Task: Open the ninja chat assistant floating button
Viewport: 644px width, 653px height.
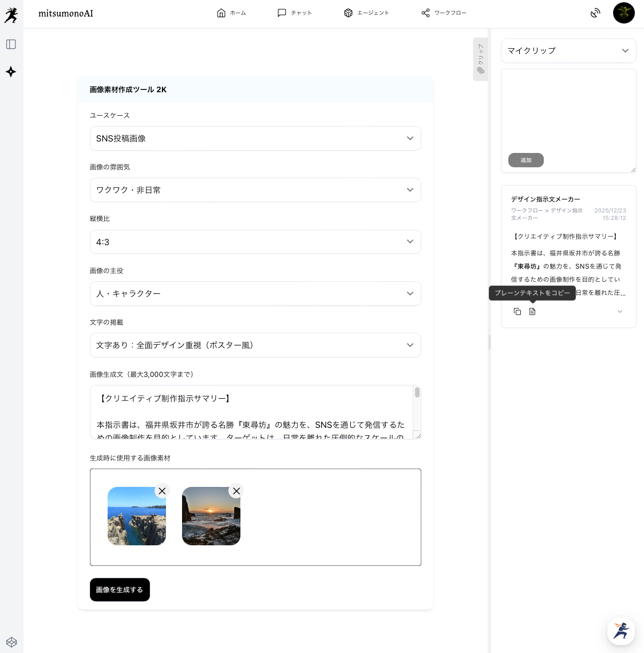Action: 621,631
